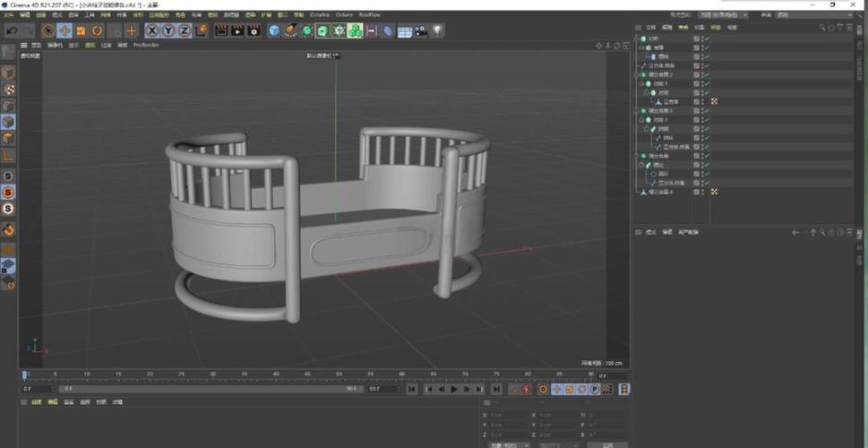Collapse the second 对称.1 object branch
The image size is (868, 448).
(x=642, y=119)
